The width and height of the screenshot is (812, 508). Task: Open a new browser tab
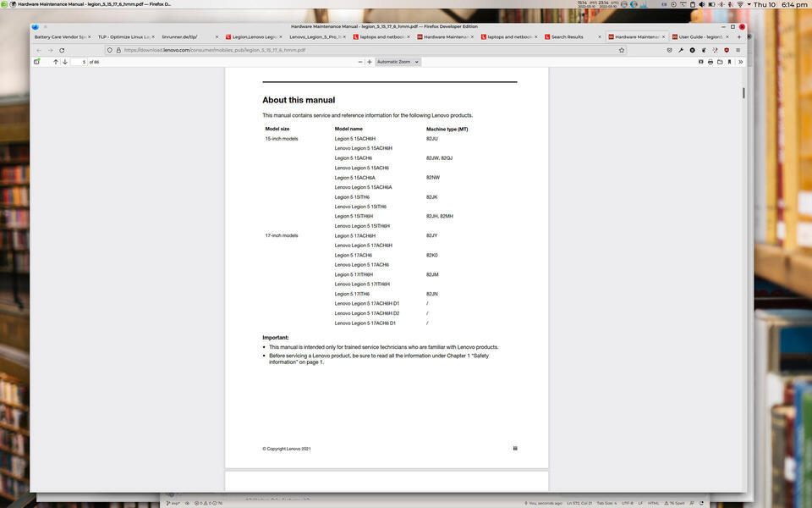[x=739, y=36]
